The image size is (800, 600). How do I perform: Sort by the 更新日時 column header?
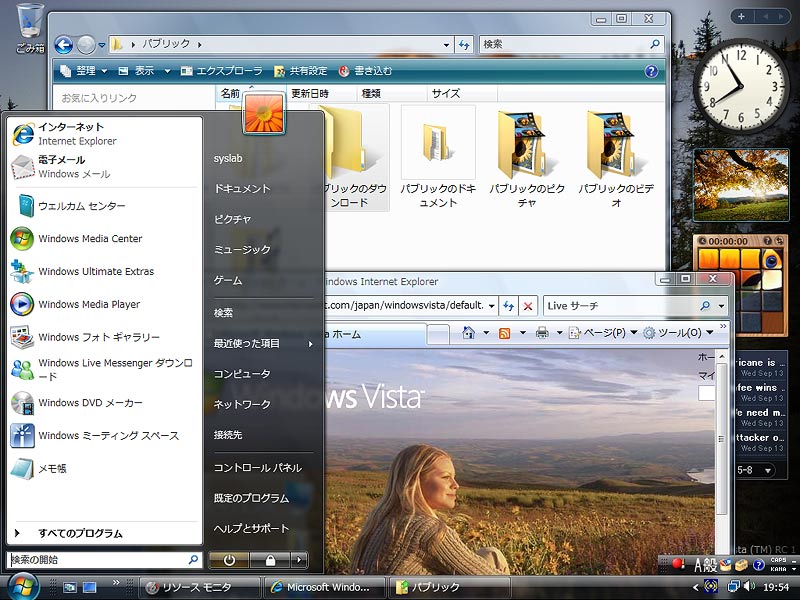[x=322, y=93]
